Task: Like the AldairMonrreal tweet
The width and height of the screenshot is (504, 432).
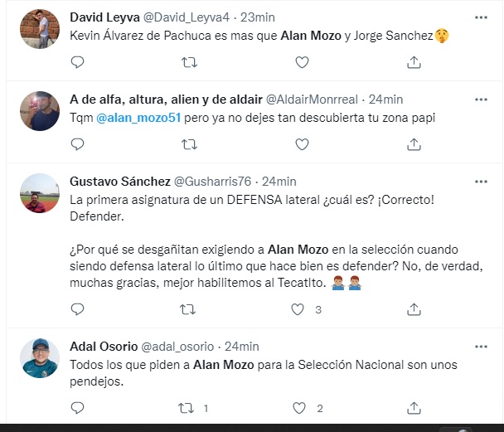Action: click(x=302, y=143)
